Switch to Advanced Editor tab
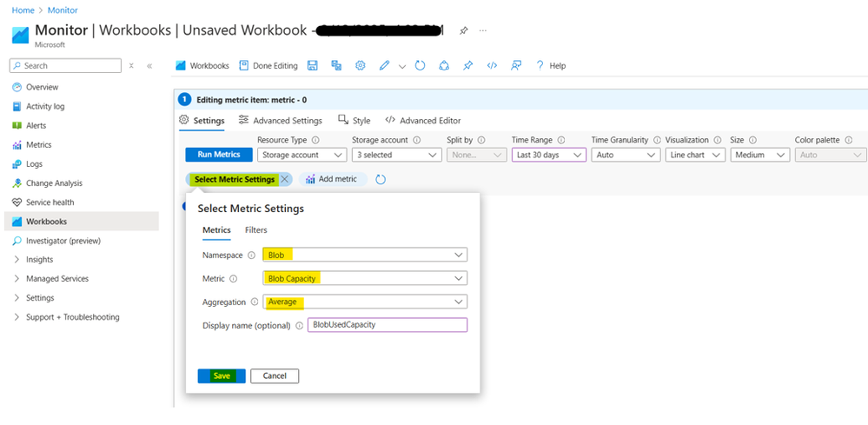This screenshot has height=425, width=868. (x=423, y=121)
